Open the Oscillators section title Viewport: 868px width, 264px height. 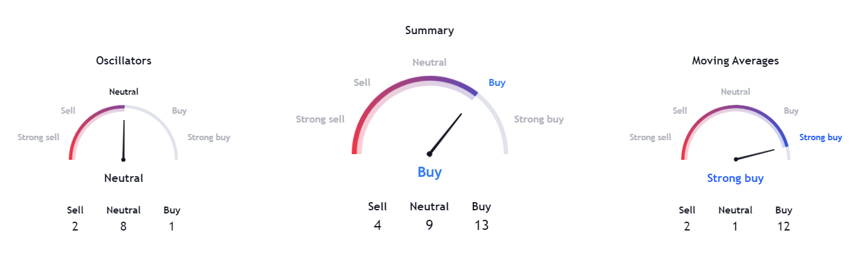pos(124,61)
